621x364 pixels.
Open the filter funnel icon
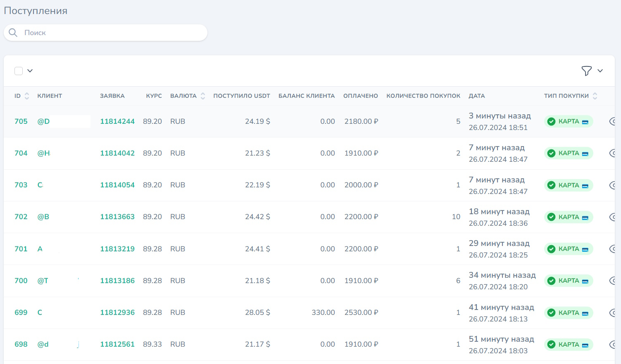pyautogui.click(x=586, y=71)
